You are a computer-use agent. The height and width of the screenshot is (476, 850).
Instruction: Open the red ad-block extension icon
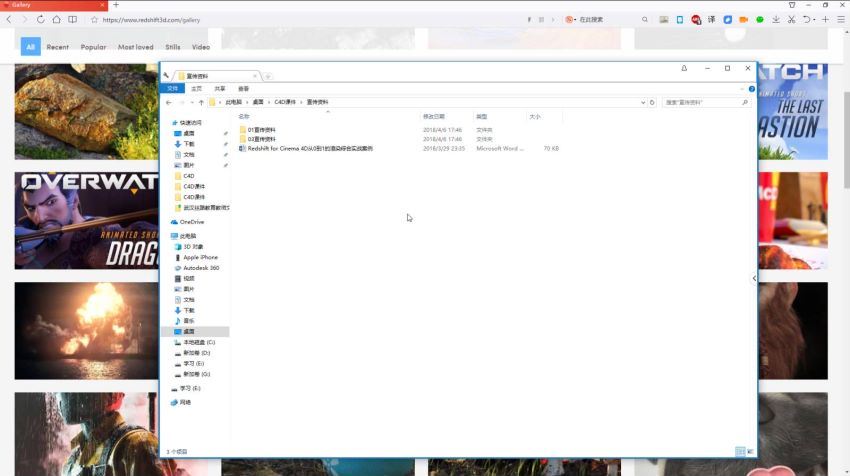tap(696, 20)
